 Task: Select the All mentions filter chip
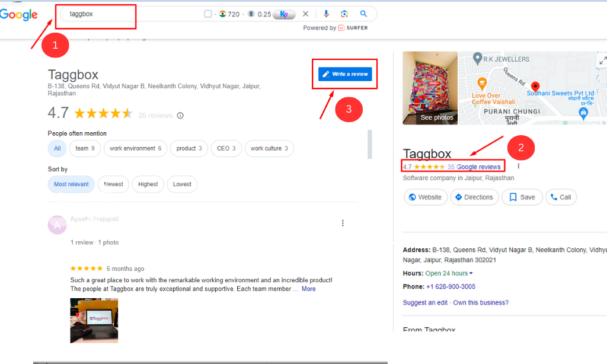point(57,148)
